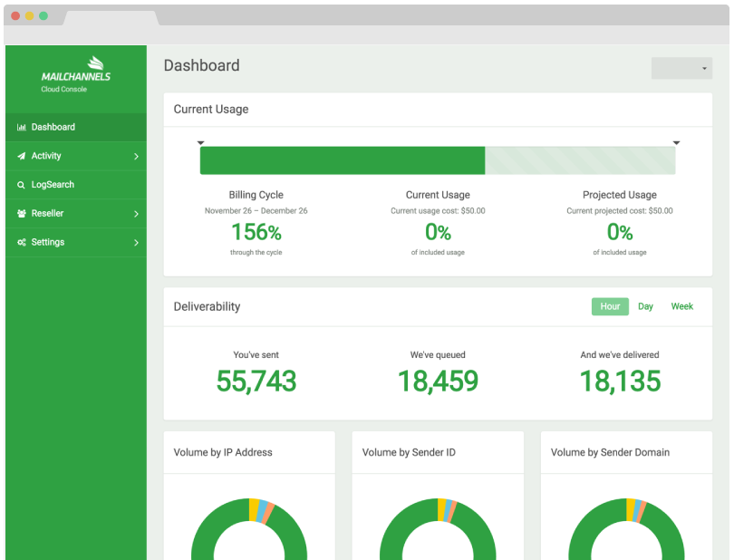Open the Activity sidebar menu
The image size is (734, 560).
pyautogui.click(x=76, y=156)
